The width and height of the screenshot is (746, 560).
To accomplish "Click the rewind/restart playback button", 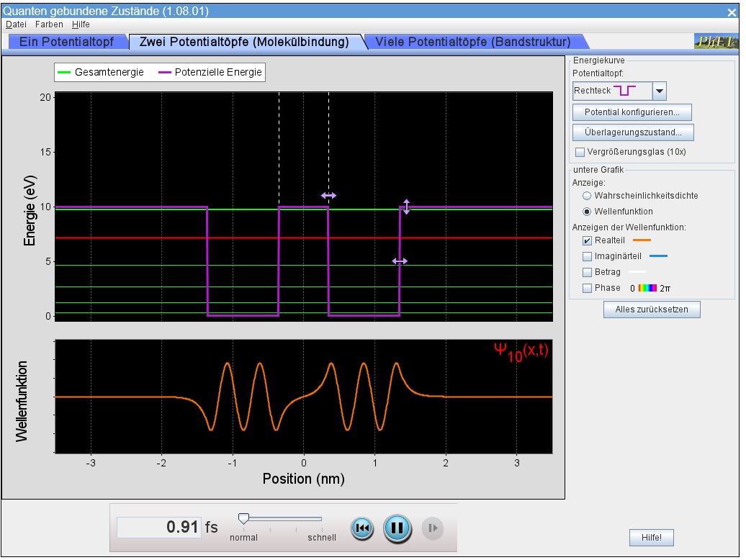I will [362, 528].
